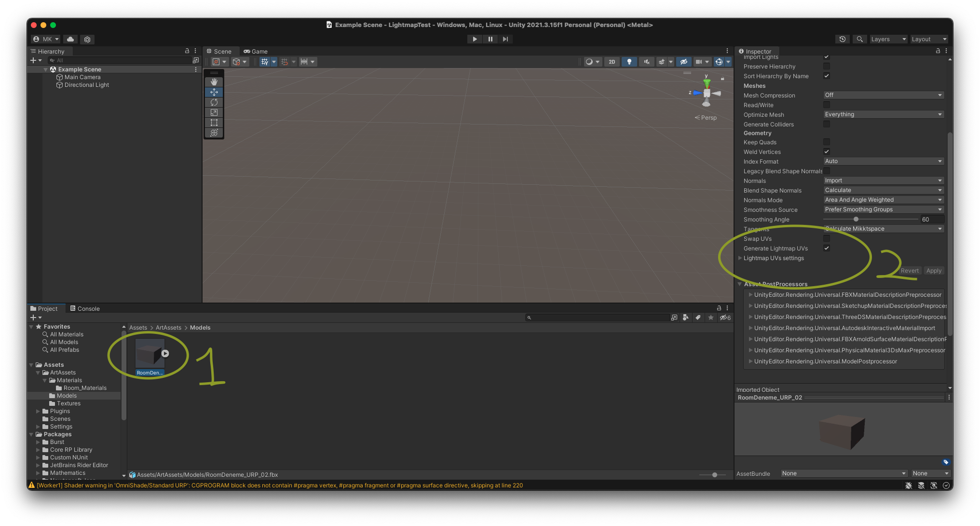Screen dimensions: 980x526
Task: Click the Move tool icon in toolbar
Action: pyautogui.click(x=215, y=92)
